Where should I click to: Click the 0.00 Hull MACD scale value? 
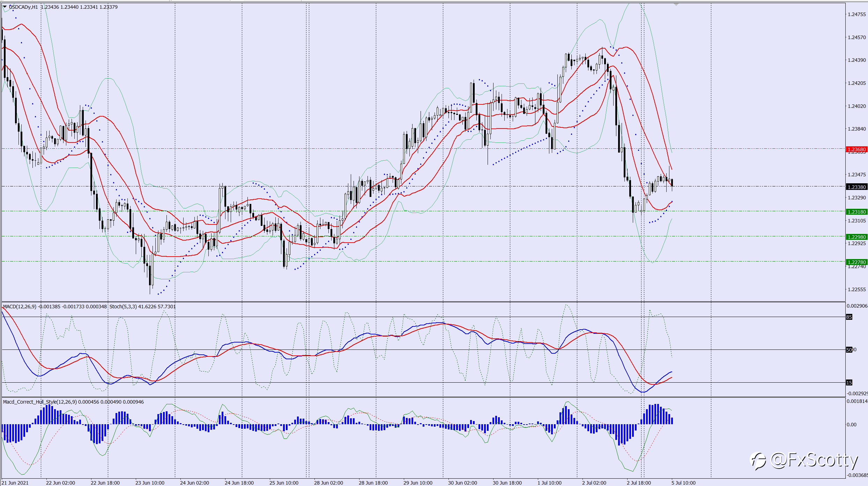[x=852, y=425]
